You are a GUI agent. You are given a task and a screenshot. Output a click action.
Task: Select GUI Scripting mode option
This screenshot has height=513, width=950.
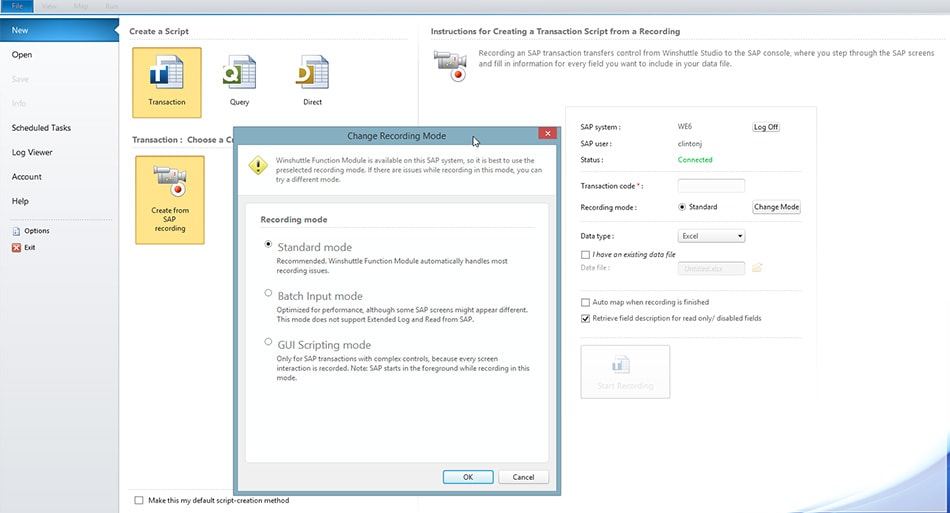pos(268,342)
